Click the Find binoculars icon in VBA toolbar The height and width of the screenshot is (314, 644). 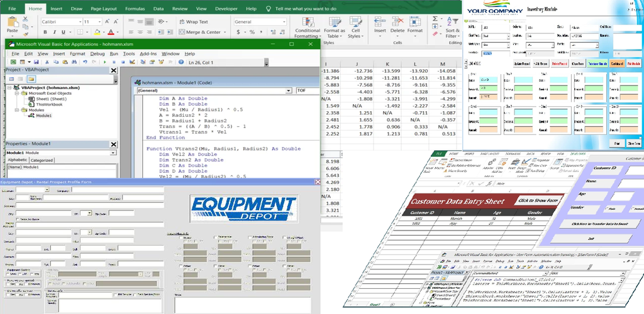75,62
